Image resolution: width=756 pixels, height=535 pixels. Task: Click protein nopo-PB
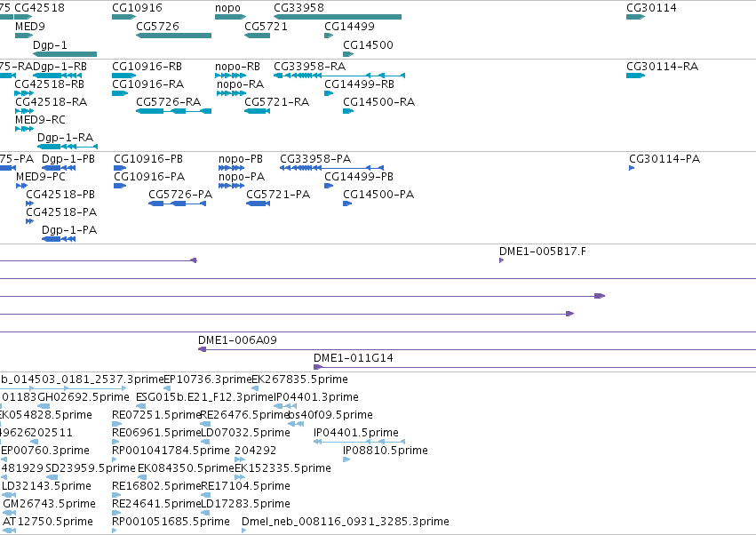click(232, 168)
